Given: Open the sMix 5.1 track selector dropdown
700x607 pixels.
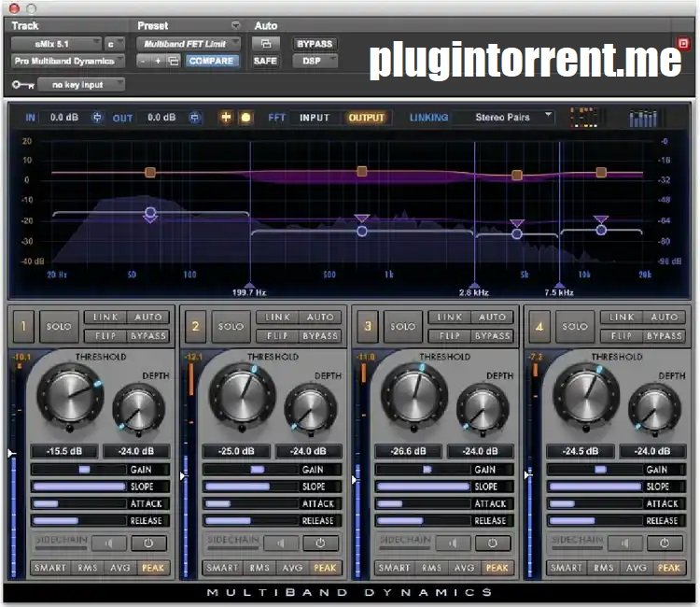Looking at the screenshot, I should [x=56, y=44].
